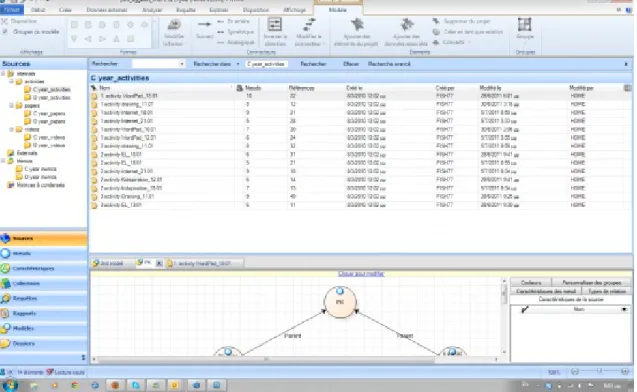Click the Suivant connector arrow icon
The height and width of the screenshot is (392, 637).
coord(204,24)
